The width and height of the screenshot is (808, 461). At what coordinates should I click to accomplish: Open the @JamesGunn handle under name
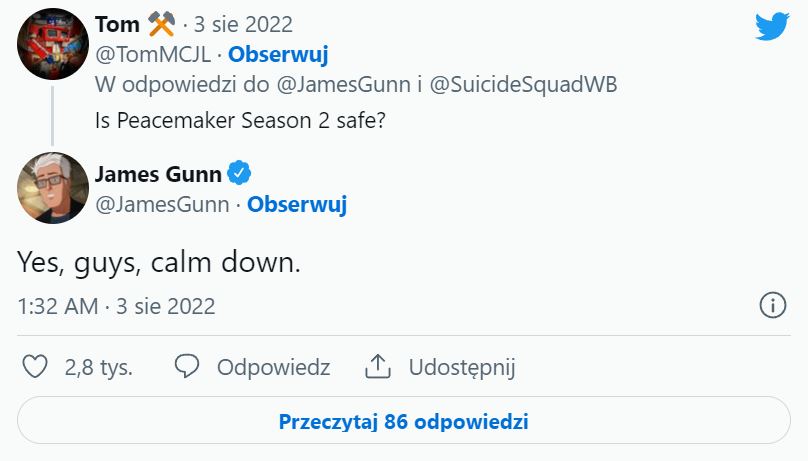(161, 205)
